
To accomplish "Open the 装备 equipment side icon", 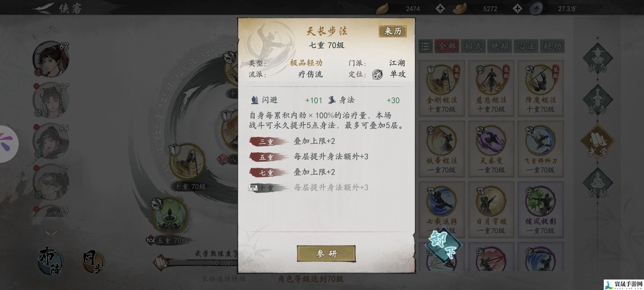I will point(598,100).
